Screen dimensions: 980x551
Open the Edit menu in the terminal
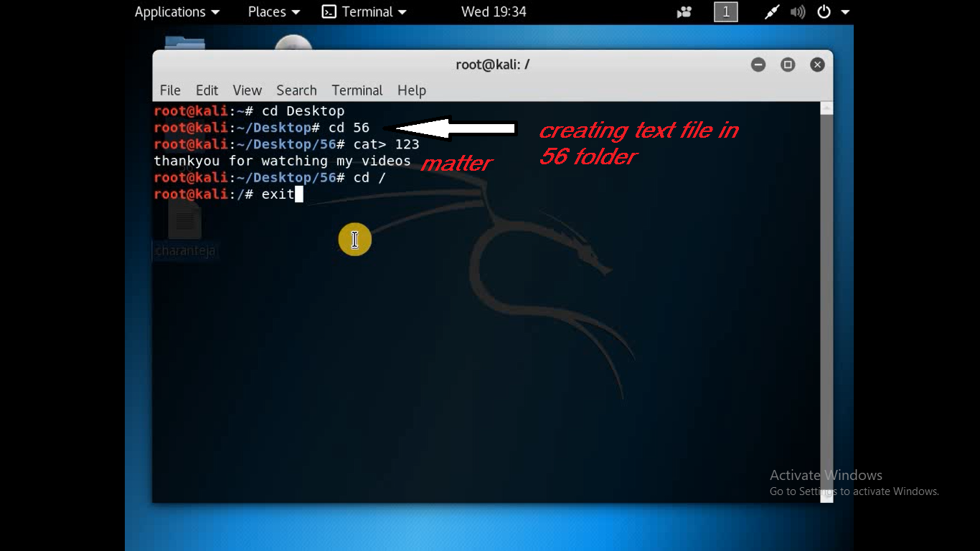[207, 90]
